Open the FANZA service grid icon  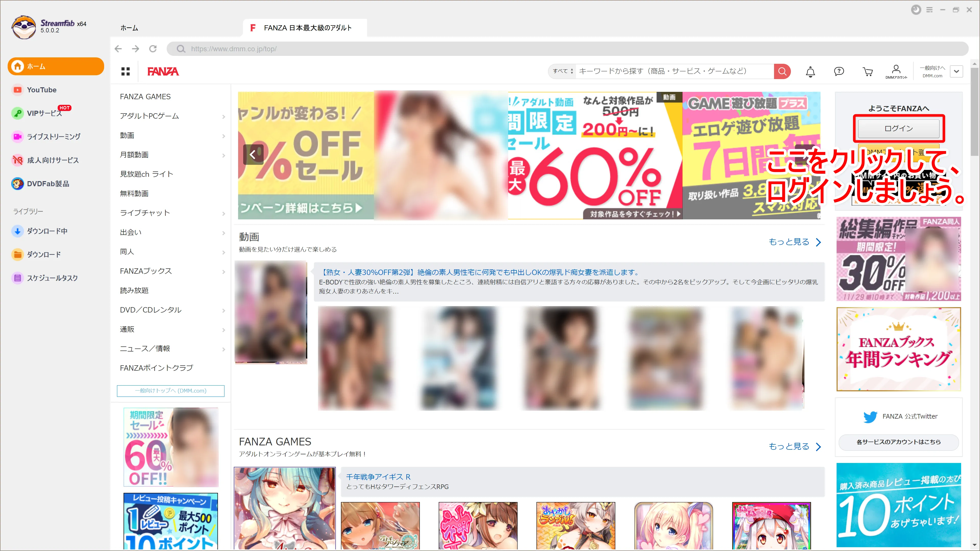coord(126,71)
